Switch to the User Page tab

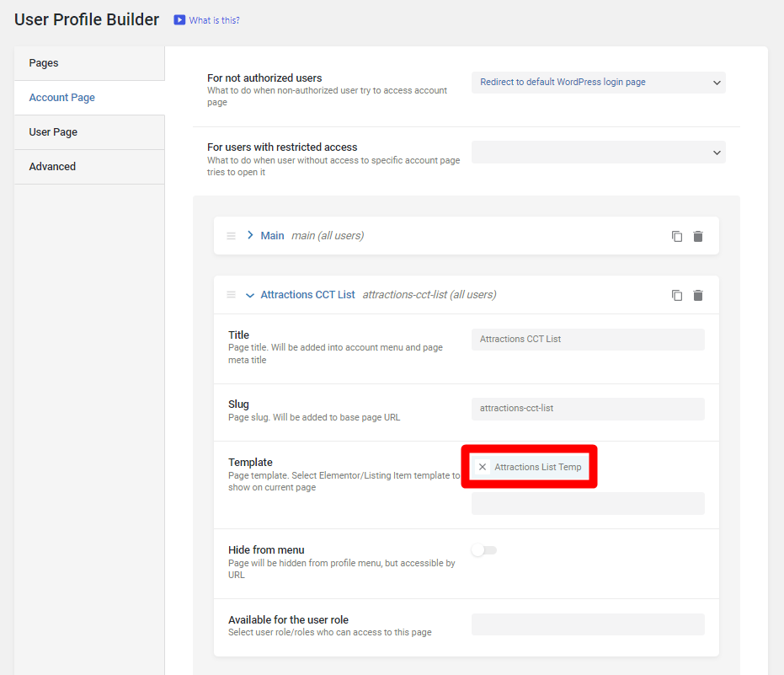[53, 132]
